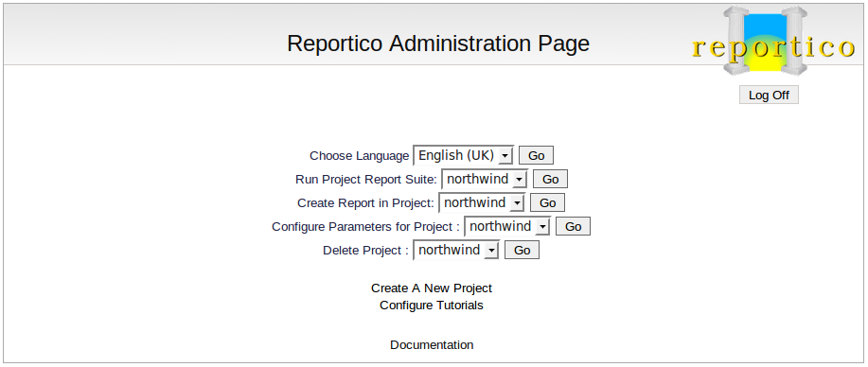Expand Configure Parameters for Project dropdown
The width and height of the screenshot is (868, 367).
coord(507,226)
